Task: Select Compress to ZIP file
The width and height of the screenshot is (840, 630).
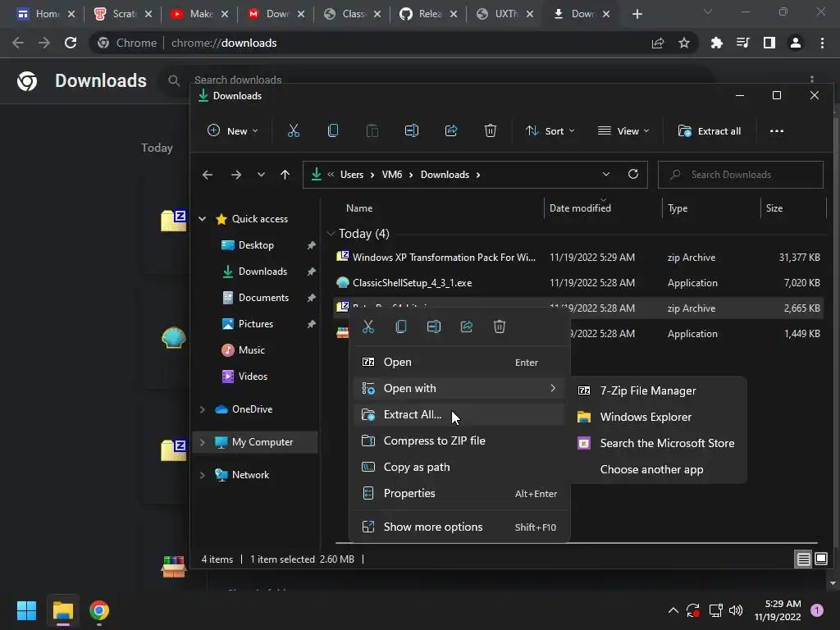Action: point(459,441)
